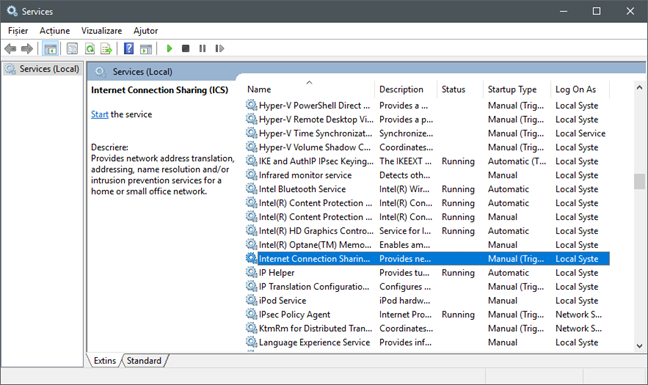Sort by Log On As column header
648x385 pixels.
pyautogui.click(x=580, y=89)
